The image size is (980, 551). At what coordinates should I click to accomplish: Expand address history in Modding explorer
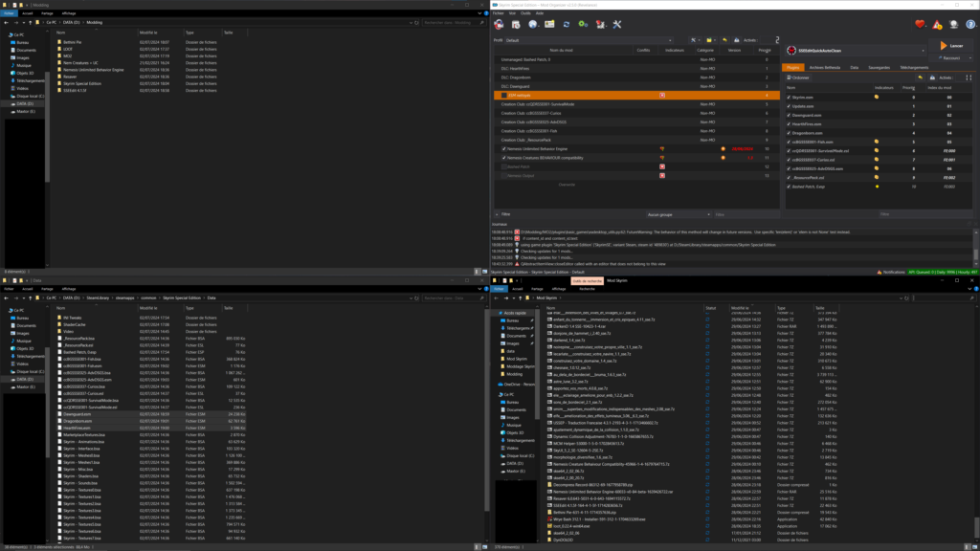pos(411,23)
